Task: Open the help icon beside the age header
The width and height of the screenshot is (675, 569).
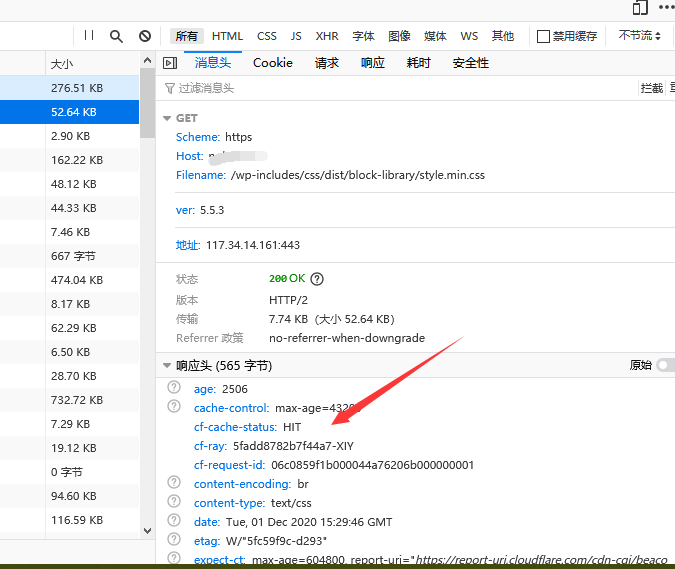Action: [x=174, y=387]
